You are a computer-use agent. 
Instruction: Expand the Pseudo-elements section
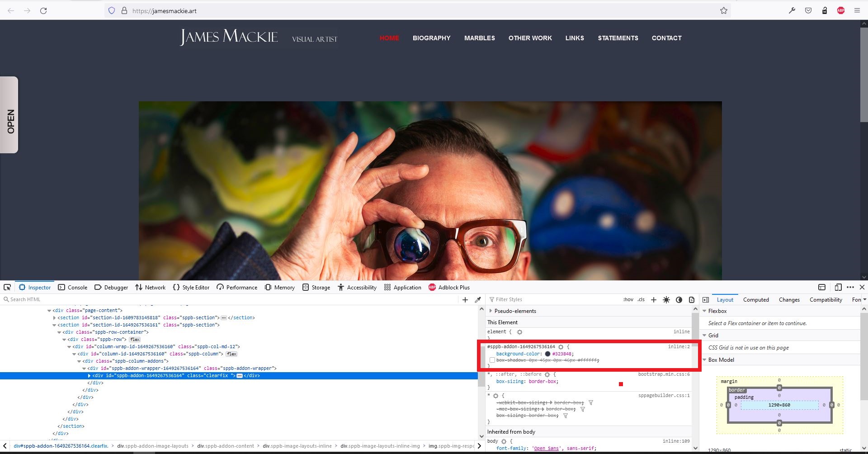click(491, 311)
